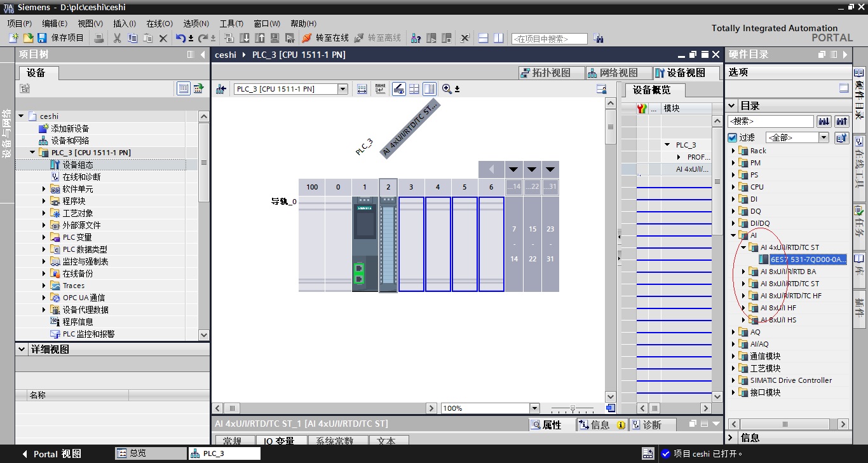
Task: Expand the CPU catalog folder
Action: [733, 187]
